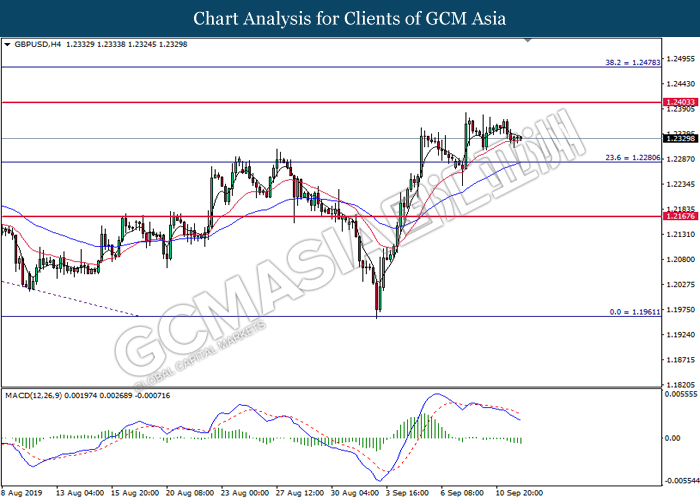Click the GBPUSD,H4 symbol label
This screenshot has width=700, height=500.
point(36,45)
